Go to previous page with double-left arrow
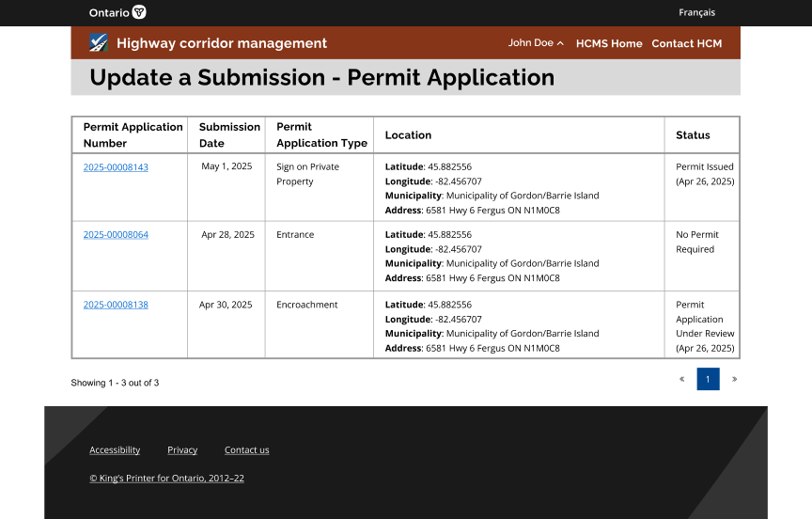 coord(682,379)
